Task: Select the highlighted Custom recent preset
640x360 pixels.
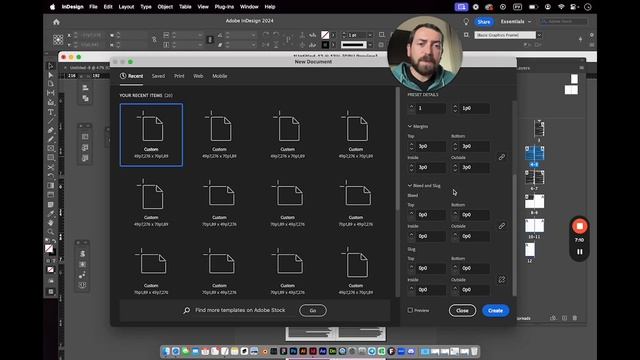Action: click(x=151, y=135)
